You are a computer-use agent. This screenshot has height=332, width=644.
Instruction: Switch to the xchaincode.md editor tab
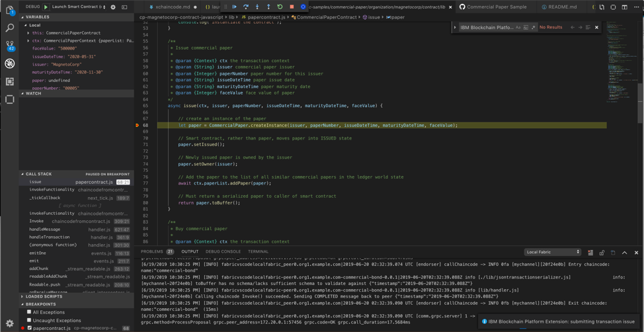(x=172, y=7)
